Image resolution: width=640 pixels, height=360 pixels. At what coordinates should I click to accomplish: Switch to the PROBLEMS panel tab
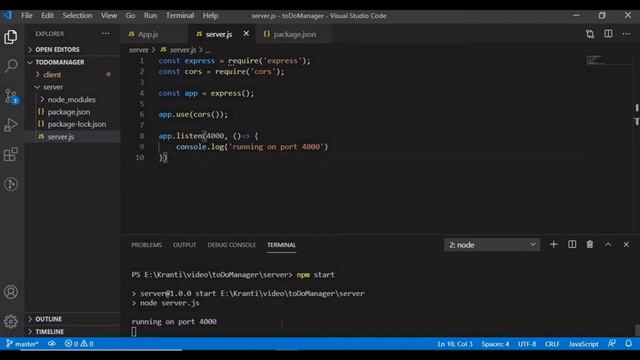[x=147, y=245]
